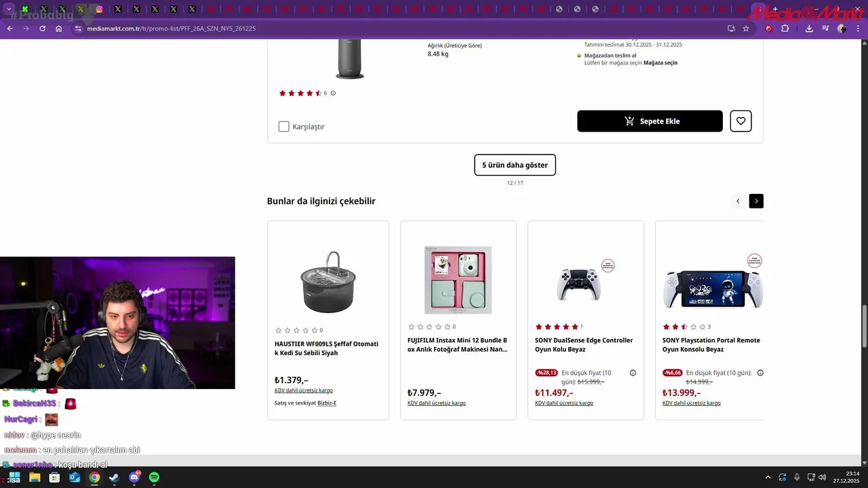The image size is (868, 488).
Task: Open HAUSTIER WF009LS product title link
Action: click(x=326, y=348)
